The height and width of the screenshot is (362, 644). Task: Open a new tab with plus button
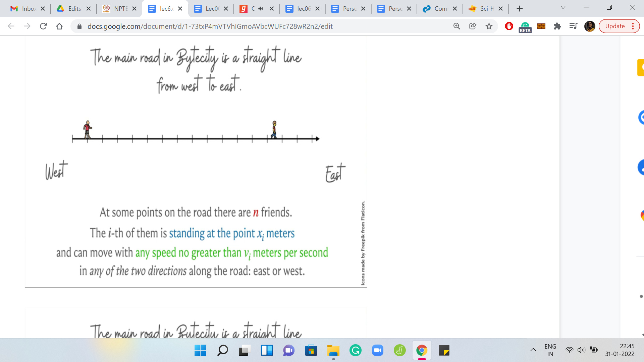coord(520,9)
